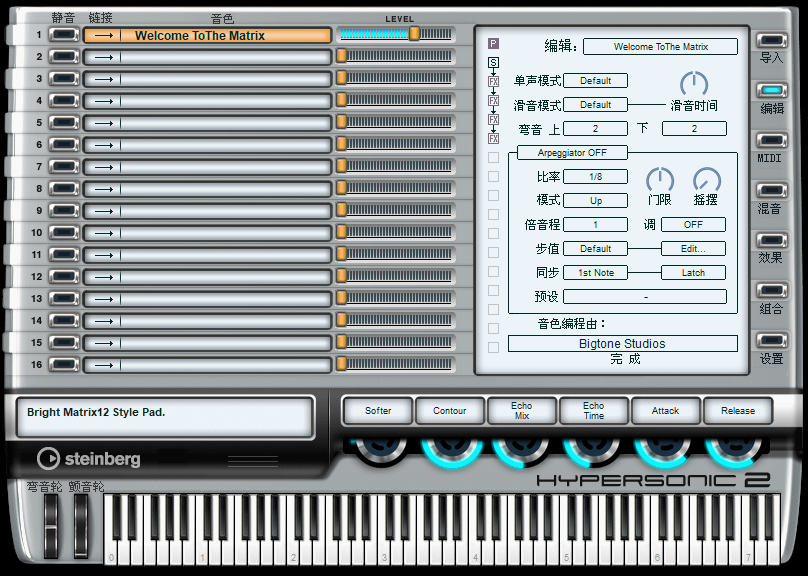Open the 设置 setup page
This screenshot has height=576, width=808.
771,341
